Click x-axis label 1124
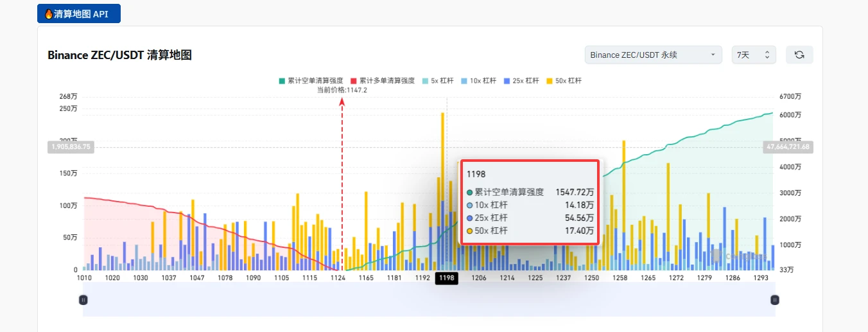Image resolution: width=868 pixels, height=332 pixels. pyautogui.click(x=338, y=278)
